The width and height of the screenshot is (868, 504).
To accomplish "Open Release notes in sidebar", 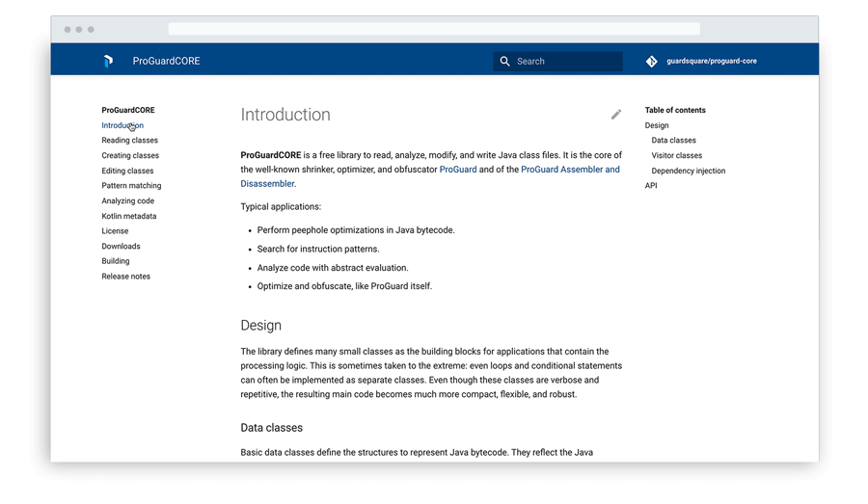I will pyautogui.click(x=125, y=277).
